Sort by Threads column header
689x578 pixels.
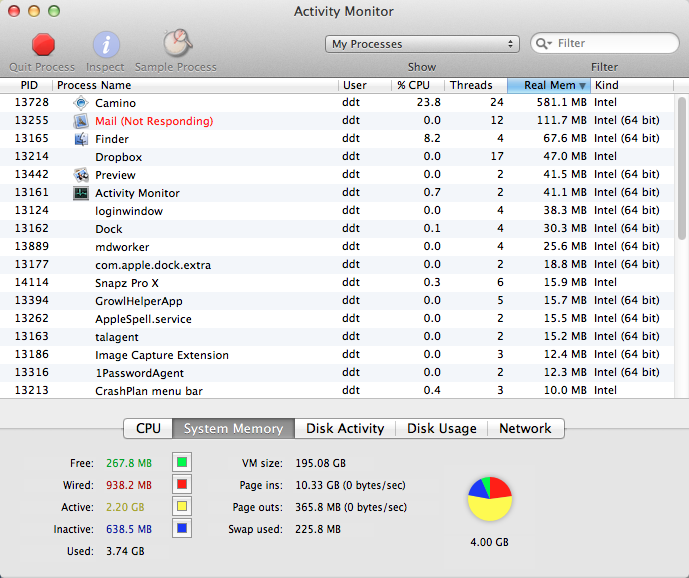coord(475,85)
